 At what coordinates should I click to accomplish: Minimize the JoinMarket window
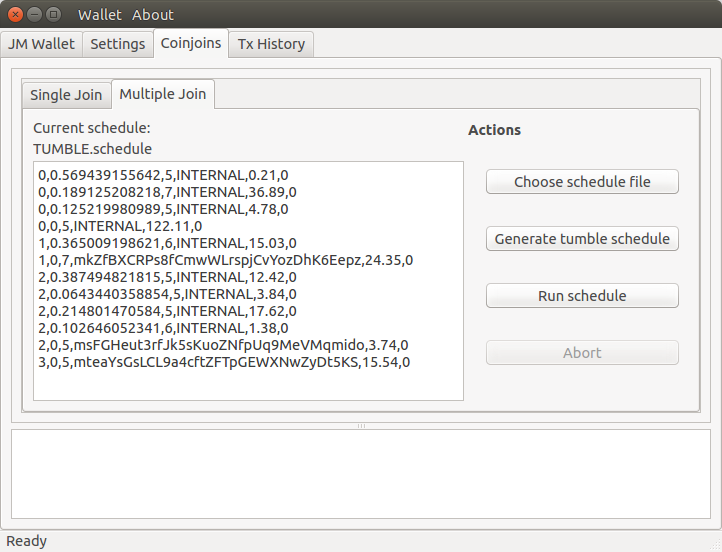(x=34, y=14)
